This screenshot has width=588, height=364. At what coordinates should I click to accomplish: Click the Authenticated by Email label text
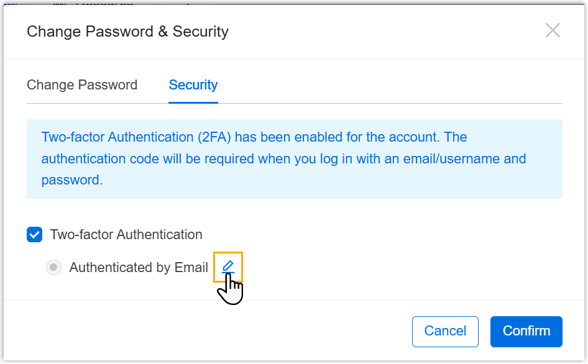139,268
